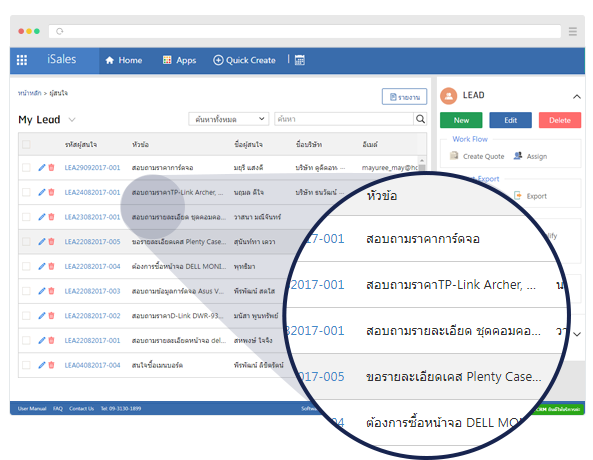Screen dimensions: 593x460
Task: Open the app grid launcher icon
Action: [x=22, y=60]
